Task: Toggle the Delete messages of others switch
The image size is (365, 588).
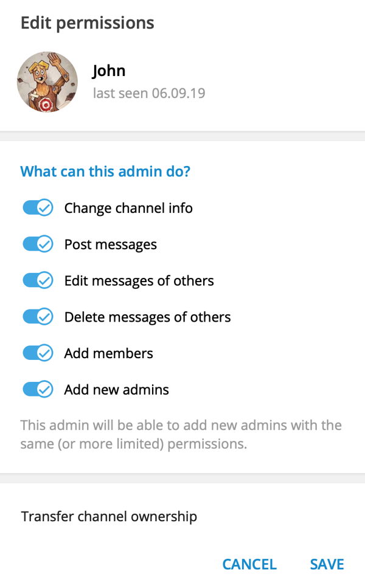Action: coord(38,317)
